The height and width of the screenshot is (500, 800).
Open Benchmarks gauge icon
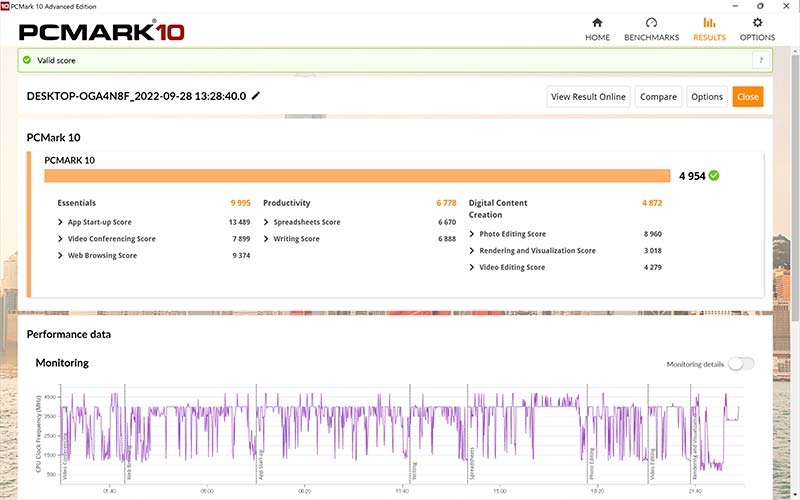[x=651, y=23]
